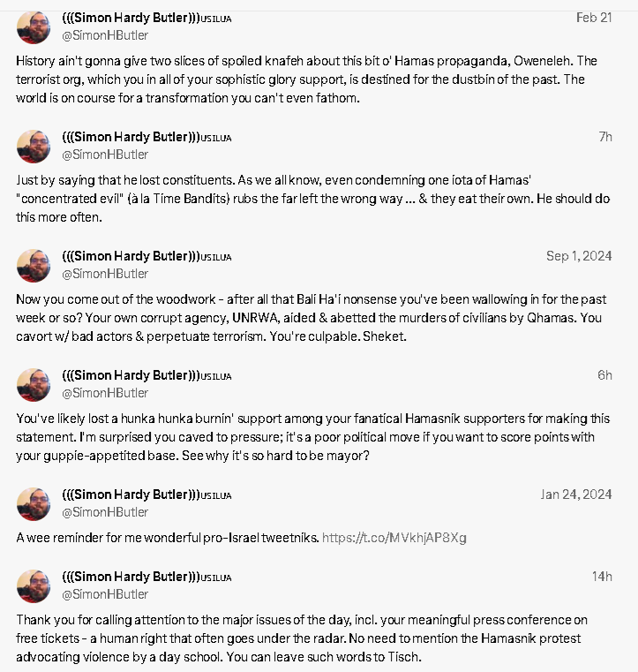Click @SimonHButler handle on Feb 21 tweet
The image size is (638, 672).
click(105, 35)
